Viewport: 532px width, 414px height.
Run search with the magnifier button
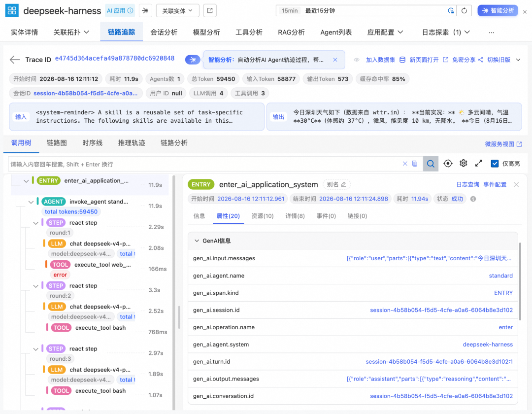[x=431, y=164]
